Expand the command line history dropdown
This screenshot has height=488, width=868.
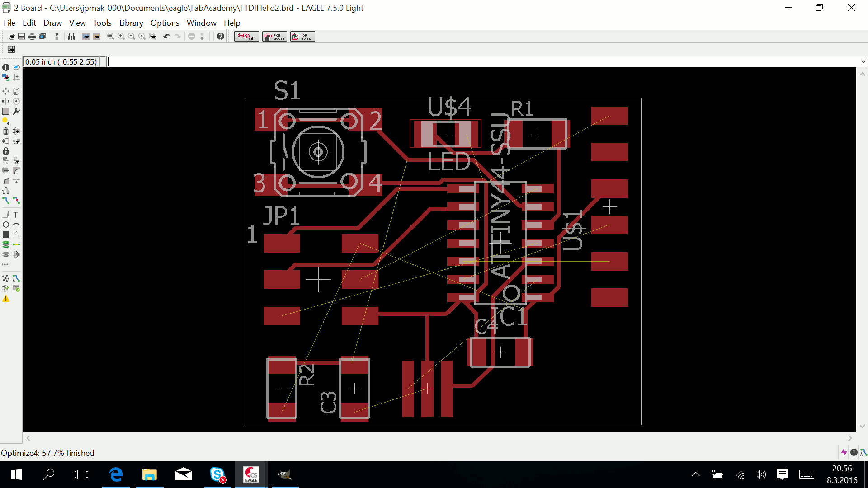(x=863, y=62)
